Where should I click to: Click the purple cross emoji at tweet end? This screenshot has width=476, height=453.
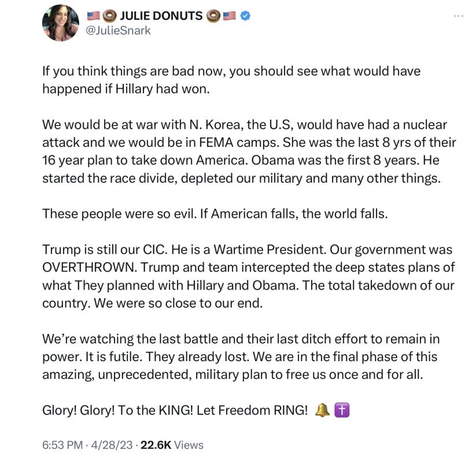[342, 410]
